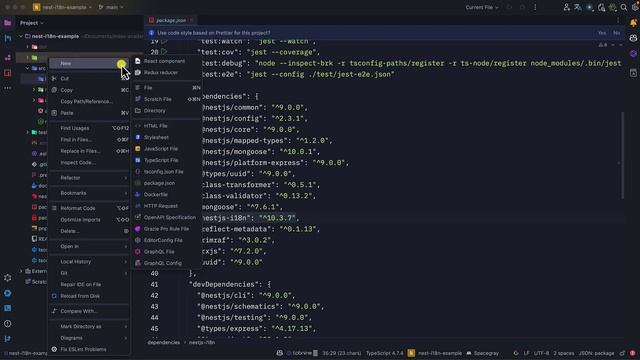Open the purple AI assistant icon
The image size is (640, 360).
633,53
